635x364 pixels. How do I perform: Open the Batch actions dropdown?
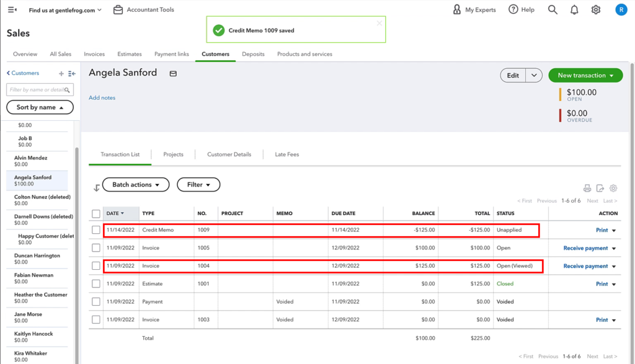click(x=135, y=184)
